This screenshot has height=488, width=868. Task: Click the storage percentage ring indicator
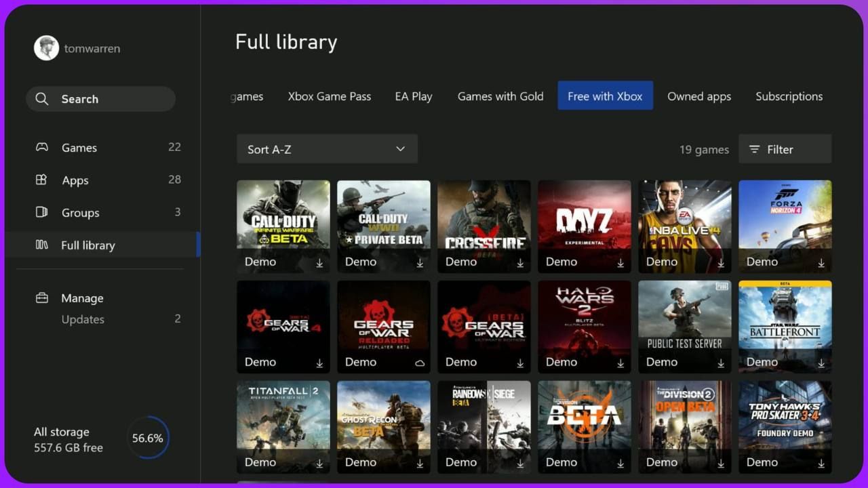coord(148,438)
